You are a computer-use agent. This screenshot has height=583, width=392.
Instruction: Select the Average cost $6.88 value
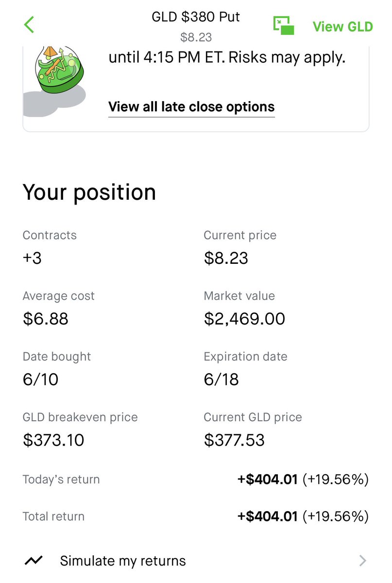click(46, 319)
